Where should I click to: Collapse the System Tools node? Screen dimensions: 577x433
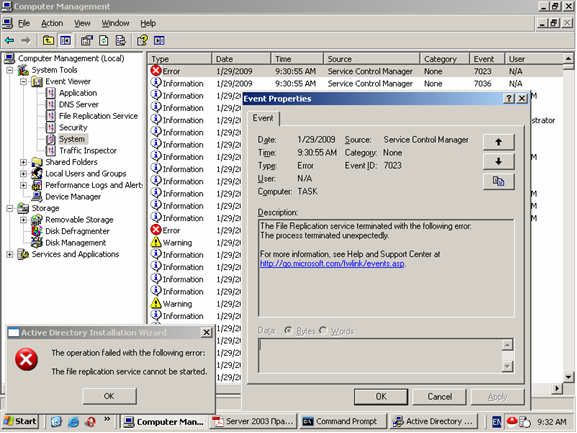click(x=10, y=70)
